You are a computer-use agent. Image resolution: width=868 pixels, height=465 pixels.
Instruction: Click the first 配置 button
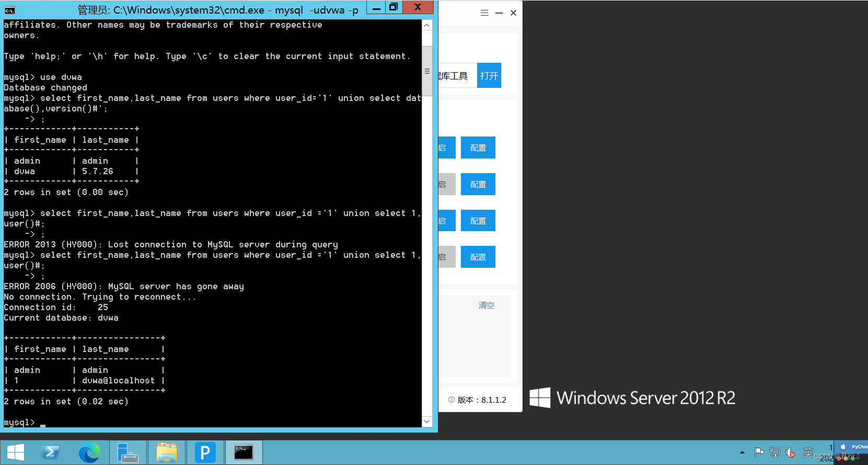pyautogui.click(x=478, y=148)
